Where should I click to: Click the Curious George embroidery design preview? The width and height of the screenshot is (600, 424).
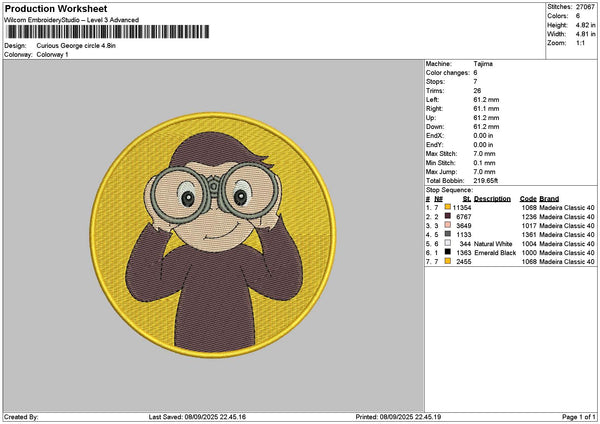(213, 235)
